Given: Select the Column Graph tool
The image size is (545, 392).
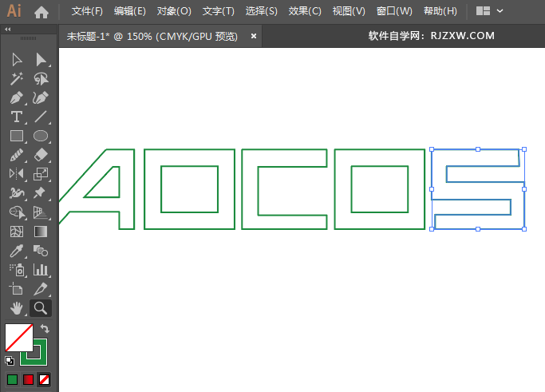Looking at the screenshot, I should [x=41, y=270].
